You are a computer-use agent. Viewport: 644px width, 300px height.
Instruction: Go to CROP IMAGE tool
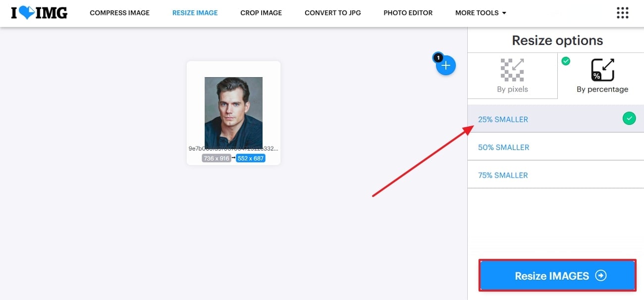click(x=261, y=13)
